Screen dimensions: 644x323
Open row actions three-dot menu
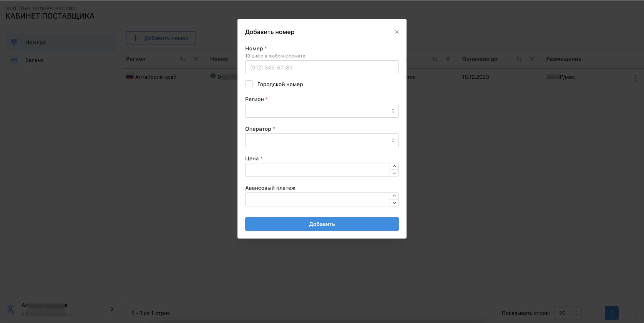click(x=635, y=78)
